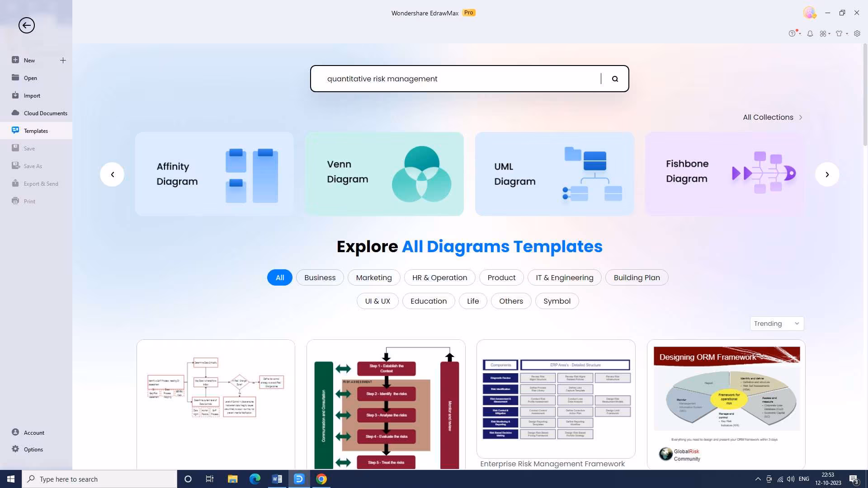Open the Fishbone Diagram collection card
This screenshot has height=488, width=868.
725,174
